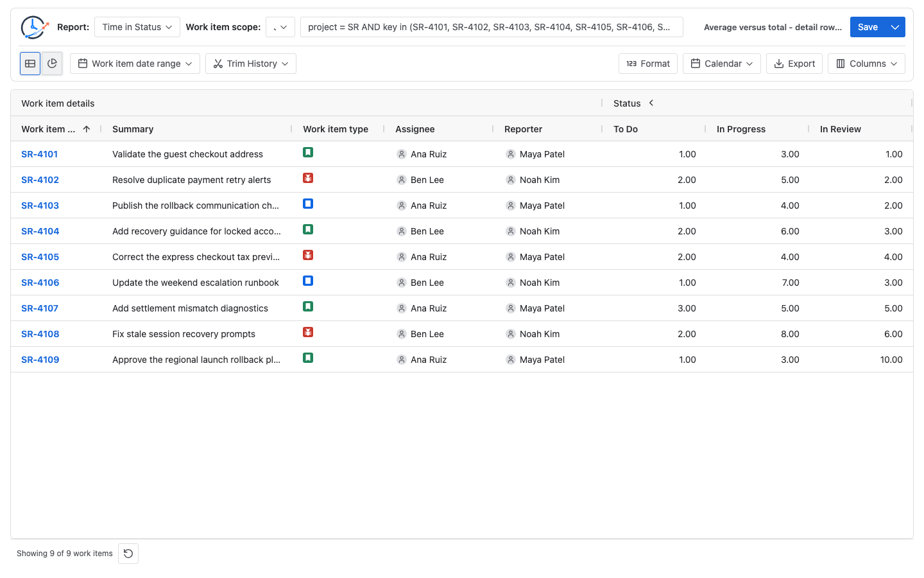
Task: Click the story type icon for SR-4107
Action: point(308,306)
